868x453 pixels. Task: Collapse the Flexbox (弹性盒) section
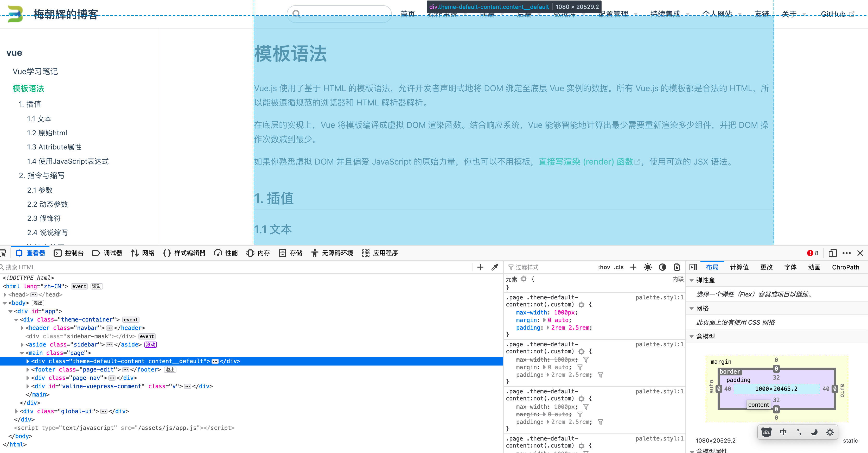coord(692,280)
